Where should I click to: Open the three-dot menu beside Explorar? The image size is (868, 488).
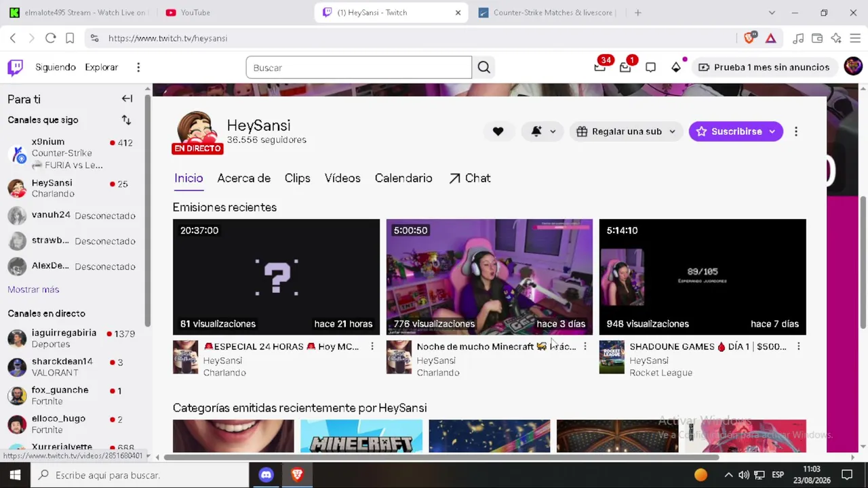point(138,67)
